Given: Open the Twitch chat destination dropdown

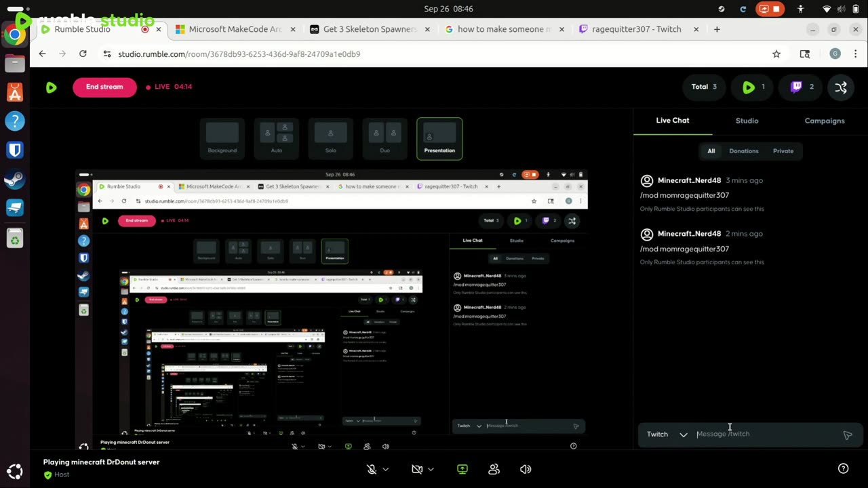Looking at the screenshot, I should point(667,434).
